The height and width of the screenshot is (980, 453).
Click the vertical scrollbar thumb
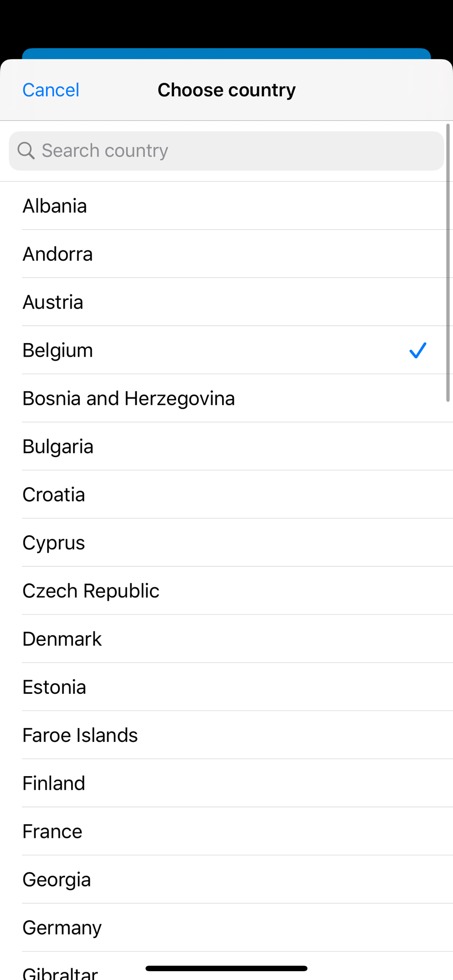tap(448, 263)
